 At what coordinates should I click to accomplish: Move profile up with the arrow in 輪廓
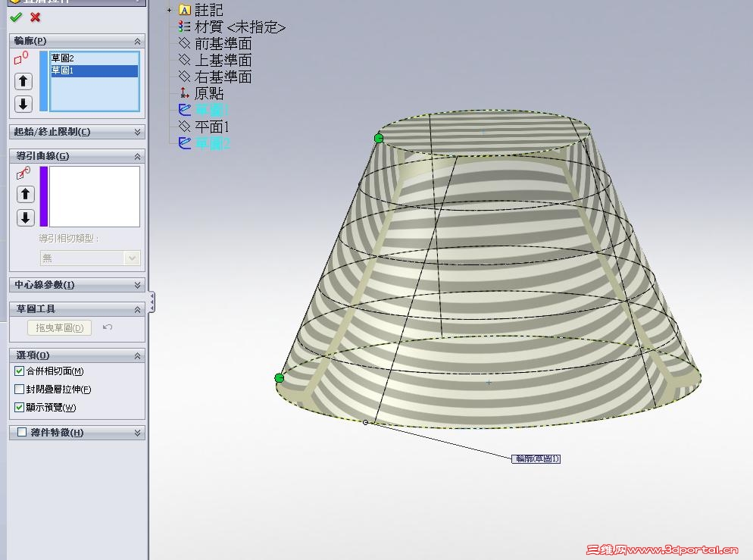(23, 81)
